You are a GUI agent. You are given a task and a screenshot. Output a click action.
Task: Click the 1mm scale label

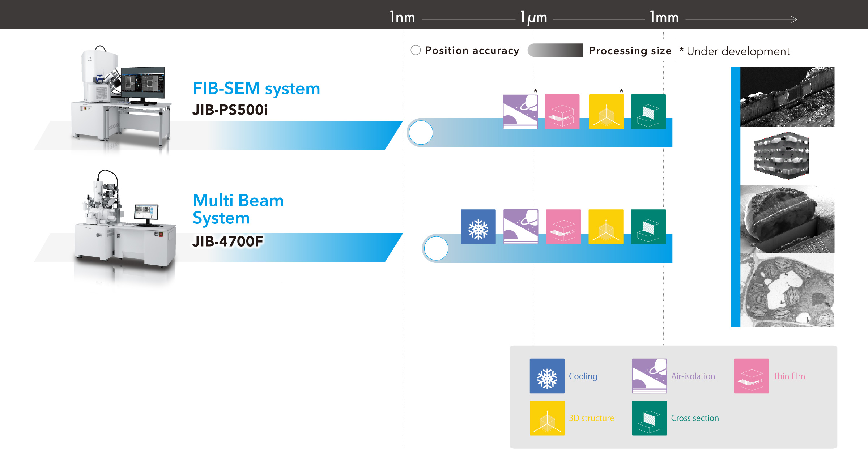click(664, 17)
